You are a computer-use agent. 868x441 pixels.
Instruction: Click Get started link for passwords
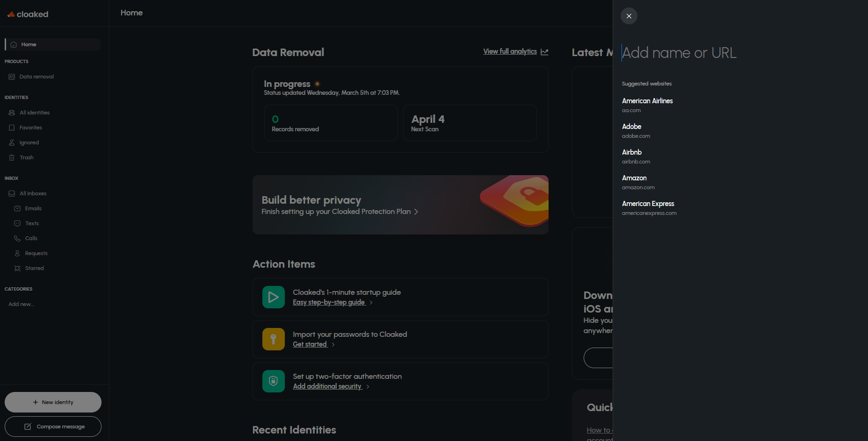pyautogui.click(x=310, y=344)
